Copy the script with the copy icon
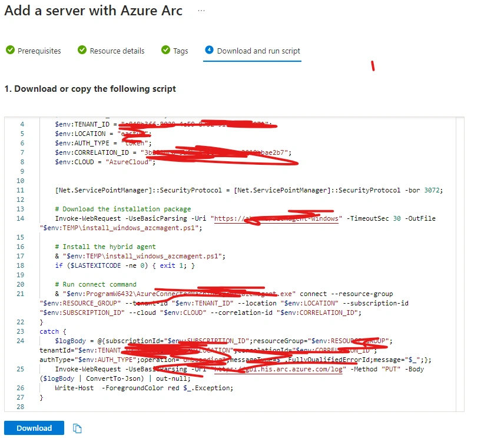Screen dimensions: 504x442 77,428
